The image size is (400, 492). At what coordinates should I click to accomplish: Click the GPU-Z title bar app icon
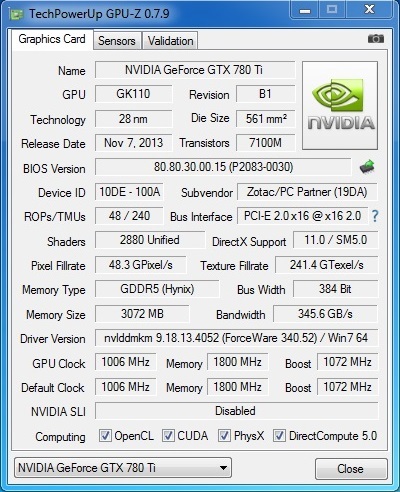tap(17, 14)
